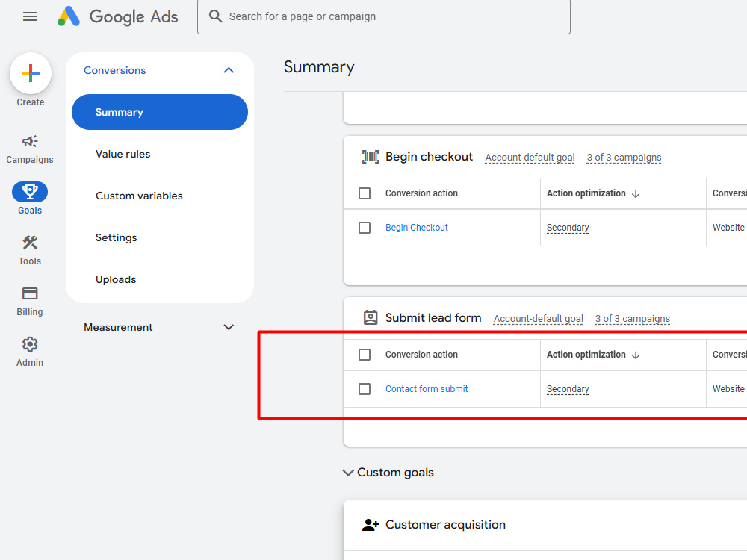Open Tools wrench icon

coord(30,243)
